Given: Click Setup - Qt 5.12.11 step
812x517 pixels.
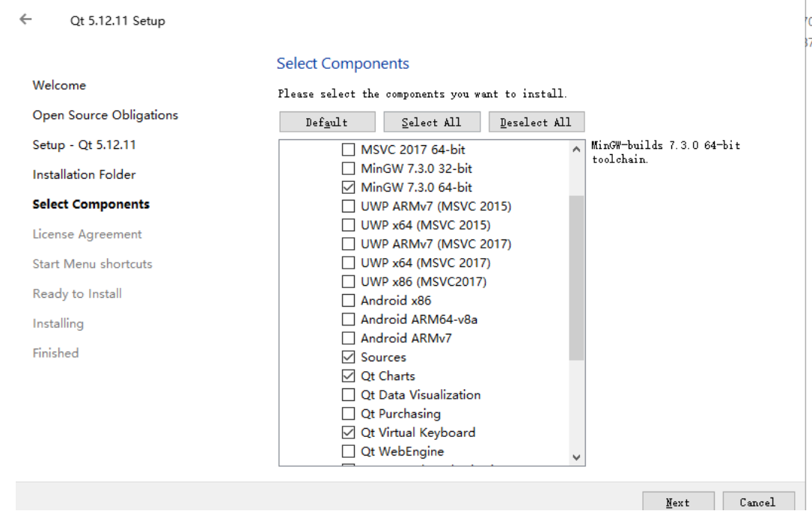Looking at the screenshot, I should pos(84,145).
